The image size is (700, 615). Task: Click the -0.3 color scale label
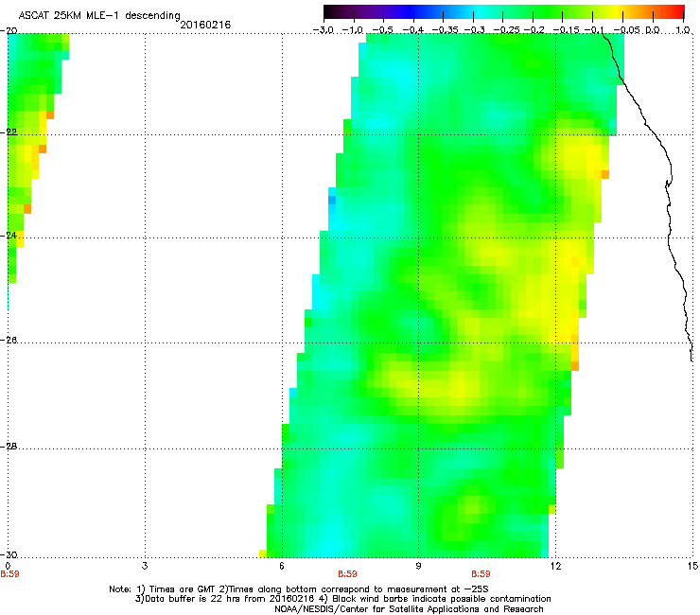click(475, 30)
